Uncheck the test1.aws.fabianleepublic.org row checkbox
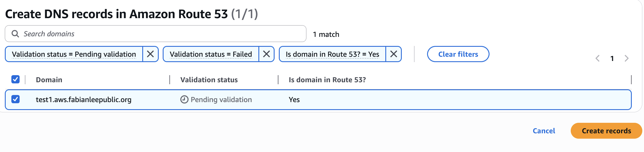This screenshot has height=152, width=644. (x=16, y=99)
